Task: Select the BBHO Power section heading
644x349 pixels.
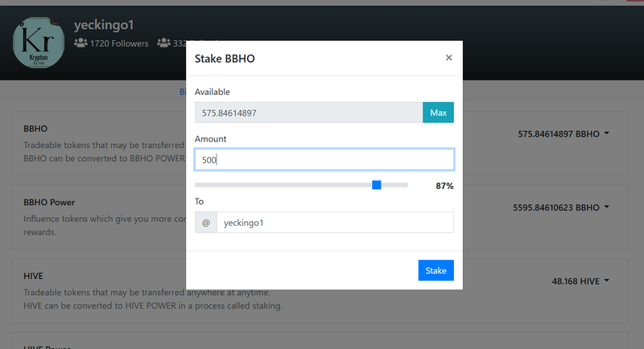Action: click(49, 202)
